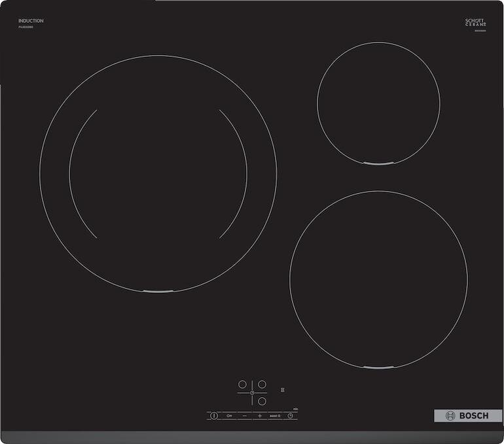
Task: Tap the plus key to raise heat
Action: [260, 416]
